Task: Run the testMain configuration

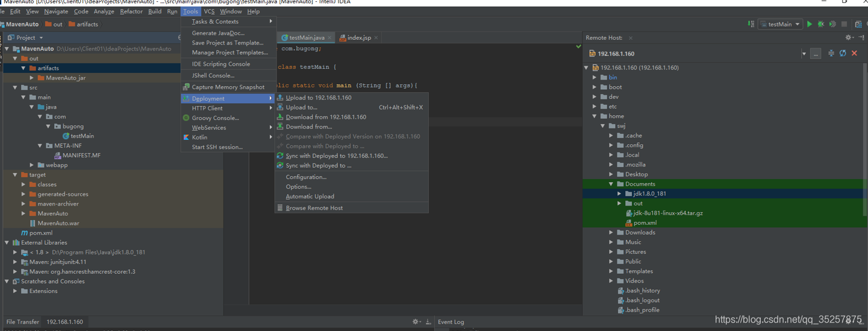Action: pyautogui.click(x=810, y=24)
